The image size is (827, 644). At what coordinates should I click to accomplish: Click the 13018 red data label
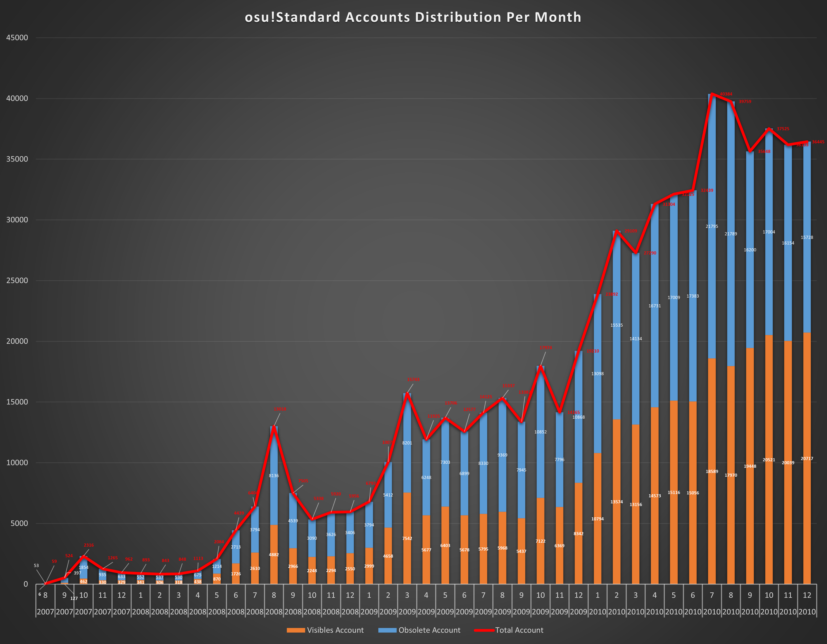(x=280, y=409)
